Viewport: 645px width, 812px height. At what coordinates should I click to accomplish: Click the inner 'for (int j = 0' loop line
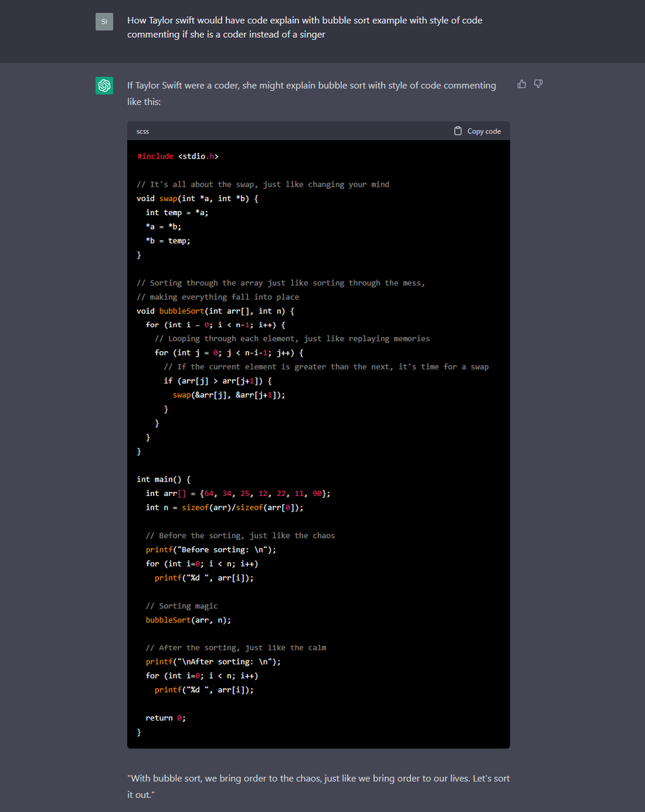(229, 353)
